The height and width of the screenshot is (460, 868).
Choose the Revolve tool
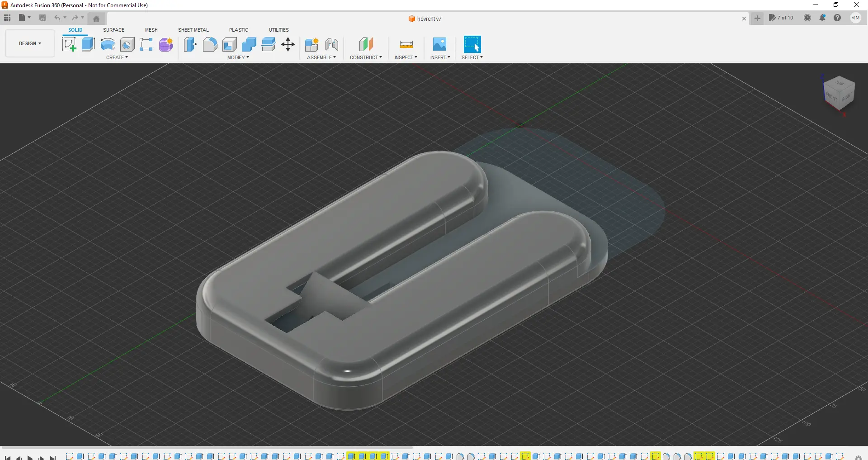coord(108,44)
